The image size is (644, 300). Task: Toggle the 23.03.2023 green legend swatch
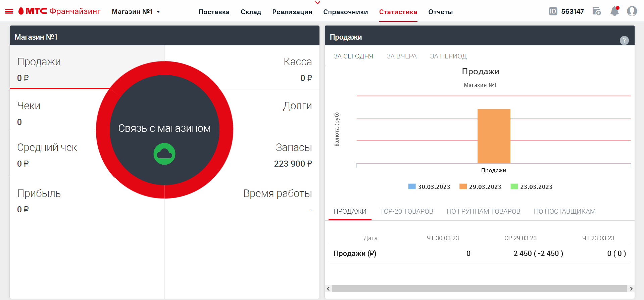coord(514,186)
